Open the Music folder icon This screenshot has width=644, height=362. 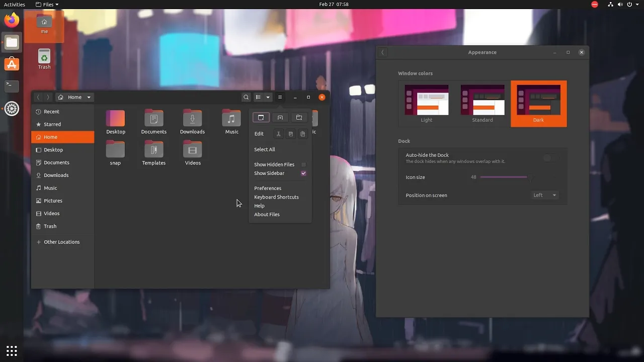(x=231, y=122)
